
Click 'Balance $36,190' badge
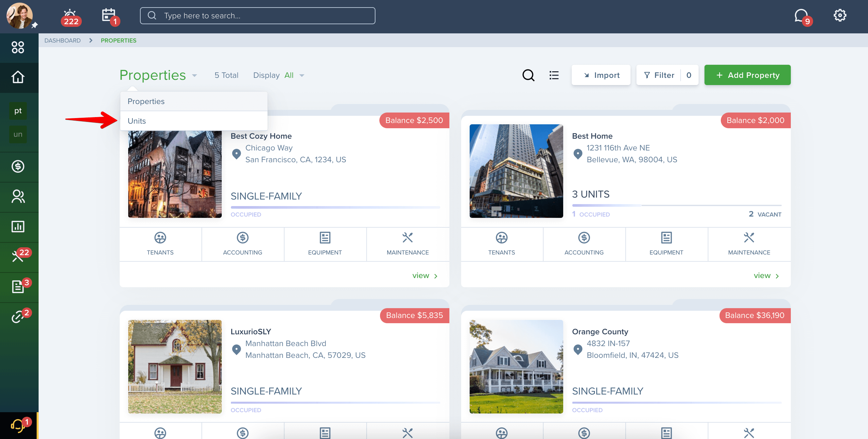coord(755,315)
